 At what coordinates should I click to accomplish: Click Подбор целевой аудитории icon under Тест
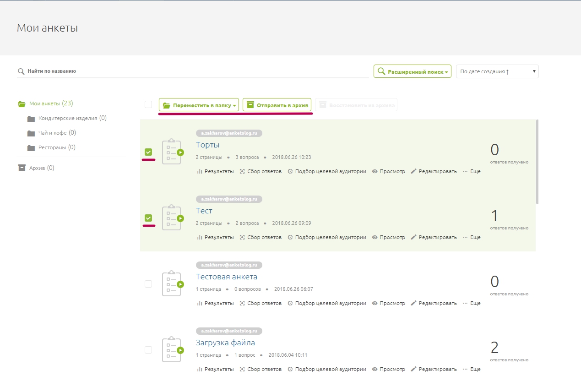point(290,237)
